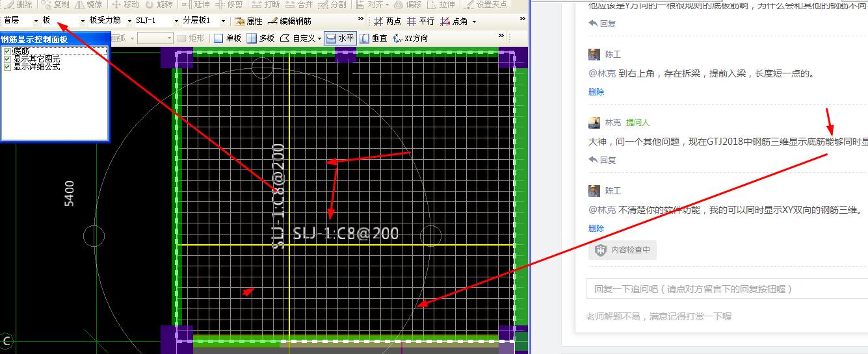Activate the 移动 move tool

coord(126,5)
